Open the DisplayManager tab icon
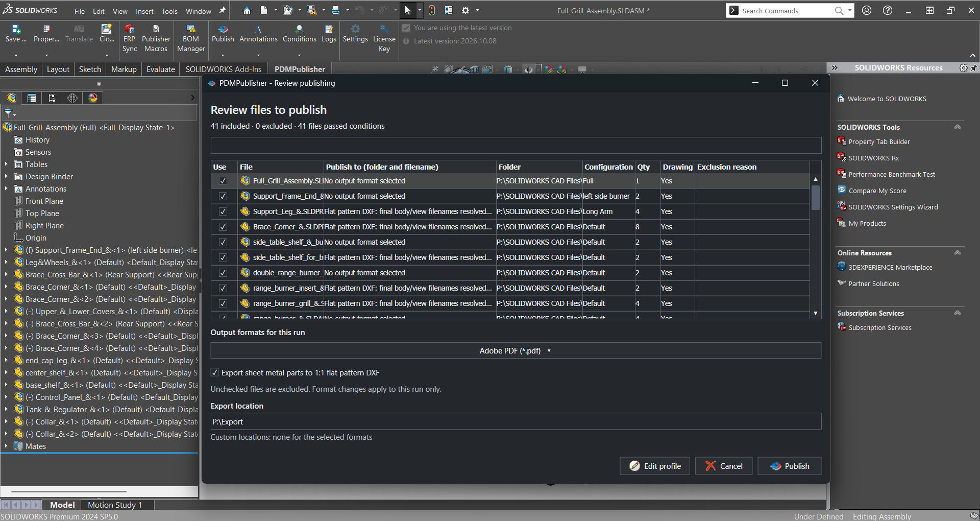 pos(93,98)
